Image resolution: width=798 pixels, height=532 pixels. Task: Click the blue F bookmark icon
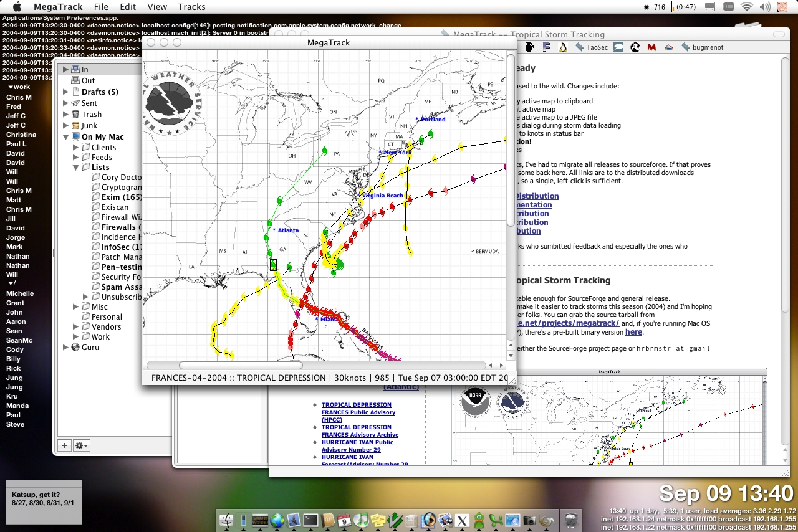pos(546,47)
